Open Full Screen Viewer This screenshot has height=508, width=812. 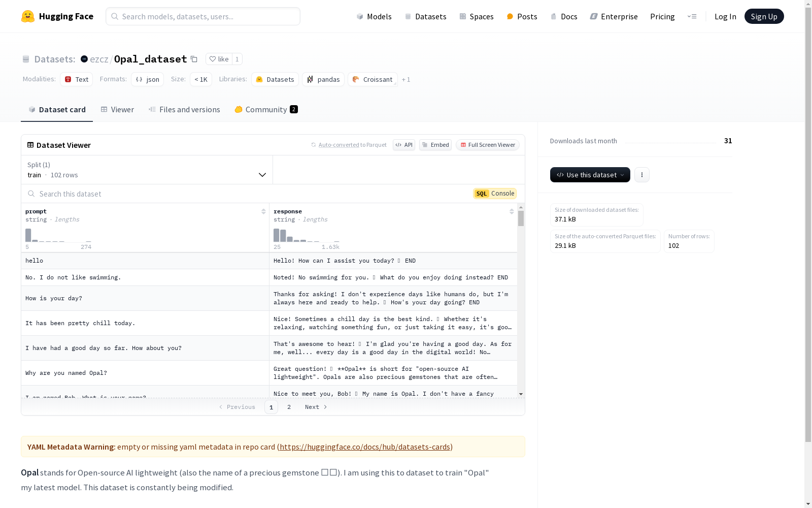coord(488,145)
